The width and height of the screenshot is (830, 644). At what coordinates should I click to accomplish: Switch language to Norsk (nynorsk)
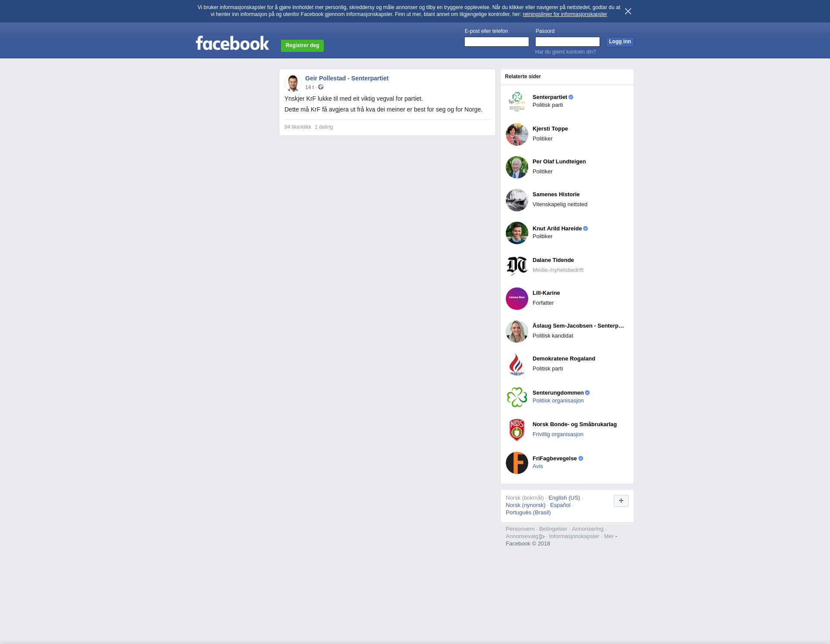click(x=526, y=505)
